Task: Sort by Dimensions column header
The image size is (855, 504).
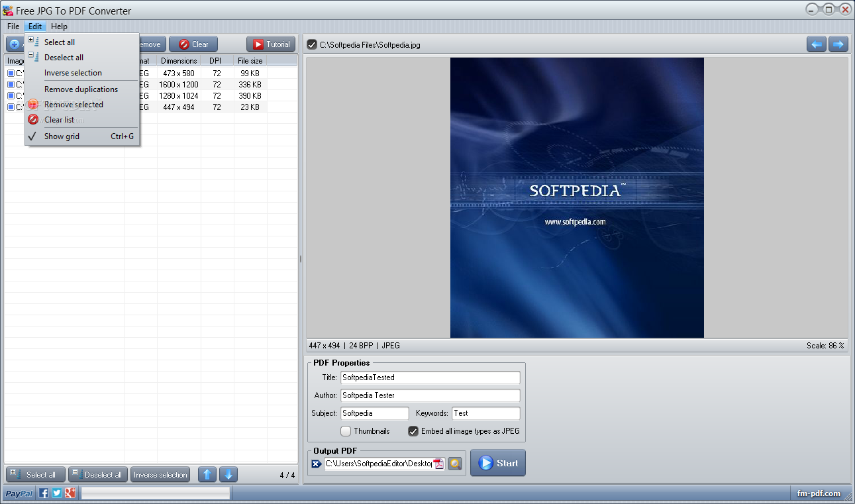Action: click(179, 61)
